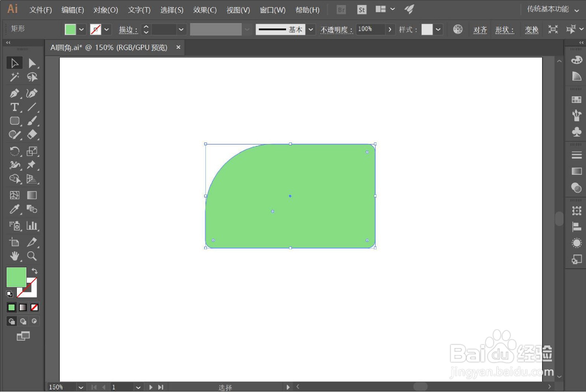Enable Draw Normal mode
The height and width of the screenshot is (392, 586).
[12, 321]
